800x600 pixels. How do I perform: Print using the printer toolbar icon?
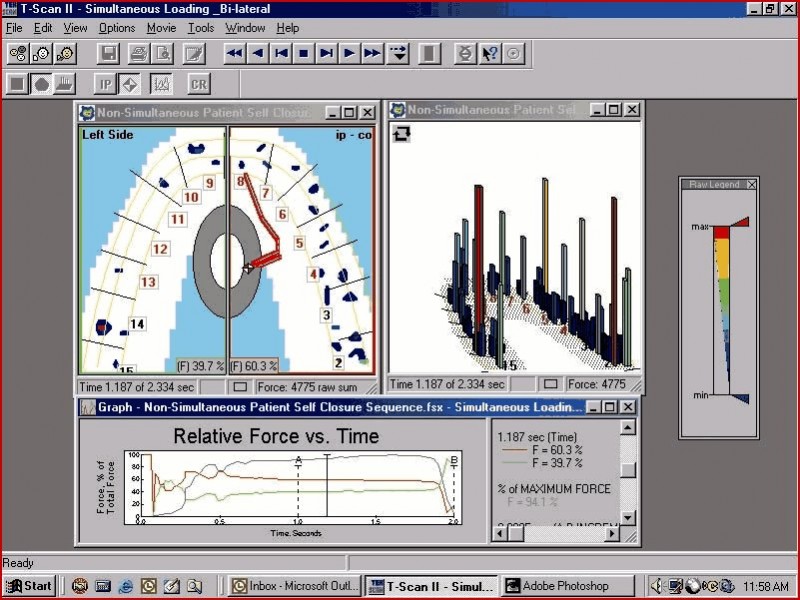click(138, 53)
